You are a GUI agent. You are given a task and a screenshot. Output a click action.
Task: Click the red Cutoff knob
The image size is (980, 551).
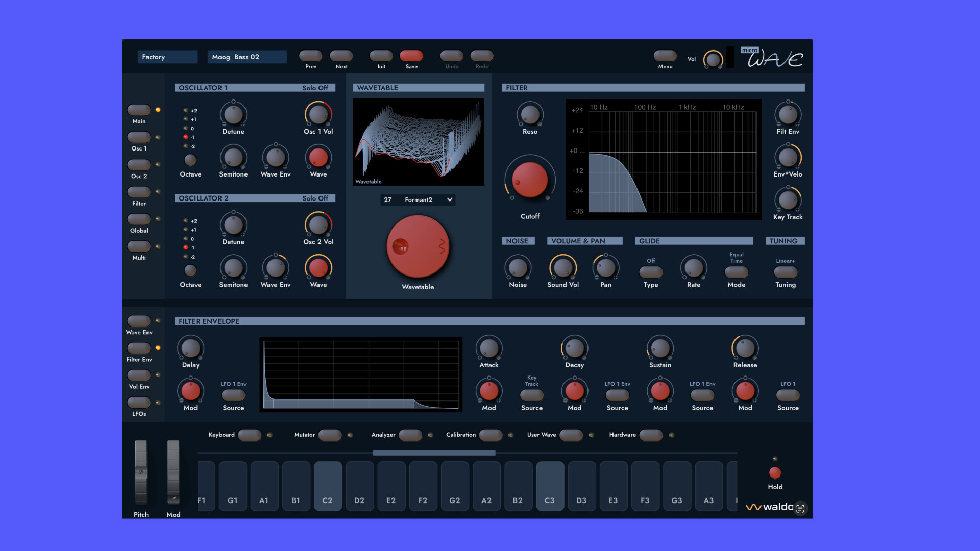point(530,180)
